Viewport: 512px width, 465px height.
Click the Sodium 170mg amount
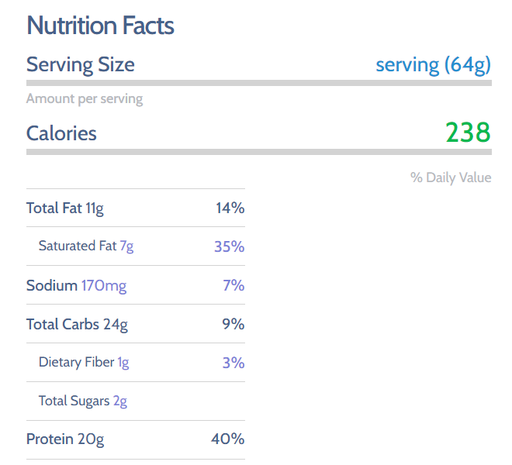coord(104,286)
